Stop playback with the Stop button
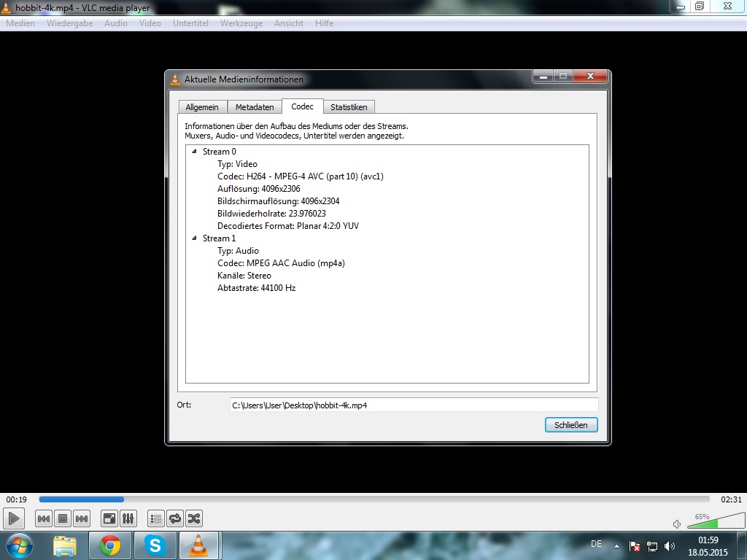Image resolution: width=747 pixels, height=560 pixels. [63, 518]
